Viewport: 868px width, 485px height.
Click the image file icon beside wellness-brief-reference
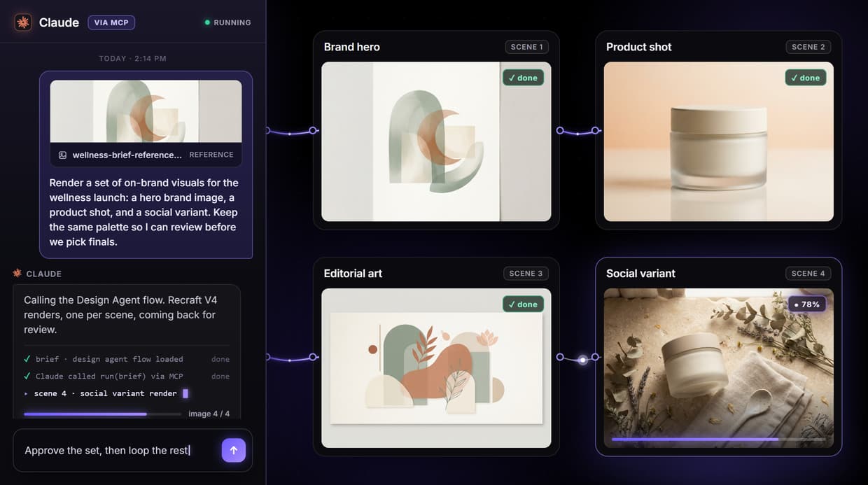62,155
